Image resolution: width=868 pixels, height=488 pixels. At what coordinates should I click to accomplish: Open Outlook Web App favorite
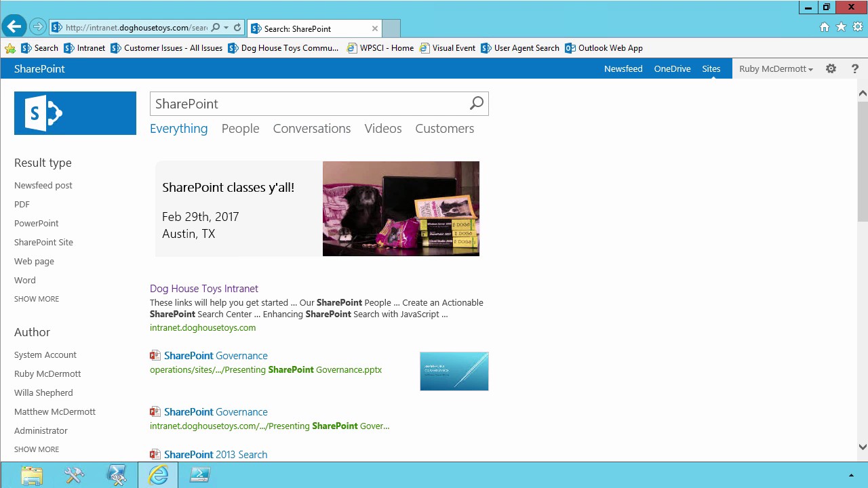pyautogui.click(x=604, y=48)
